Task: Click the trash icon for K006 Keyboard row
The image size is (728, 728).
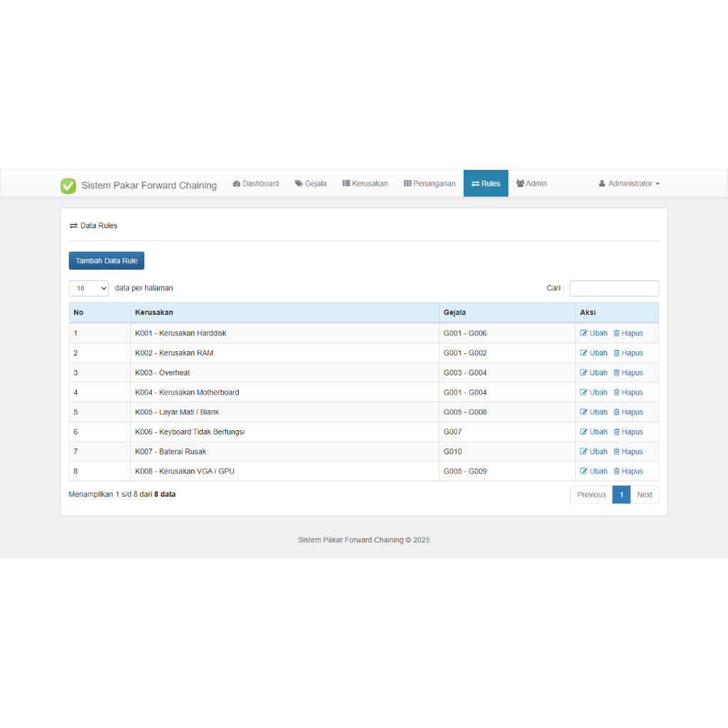Action: click(x=616, y=432)
